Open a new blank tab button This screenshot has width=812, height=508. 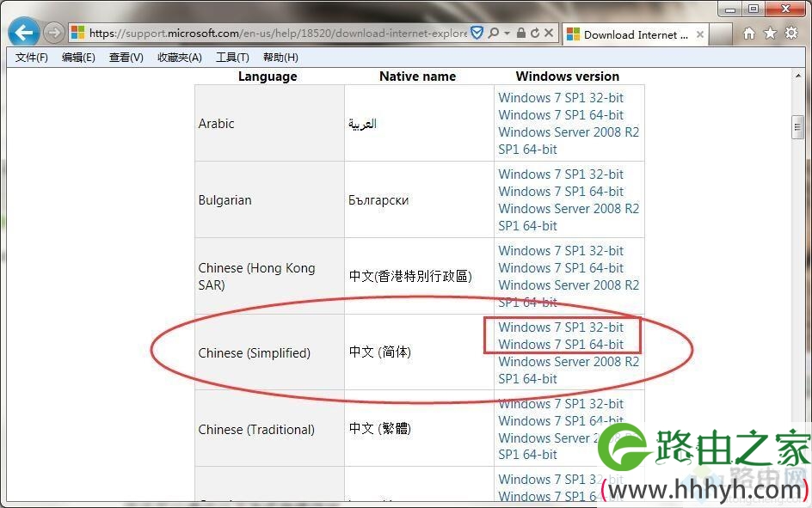pyautogui.click(x=723, y=34)
